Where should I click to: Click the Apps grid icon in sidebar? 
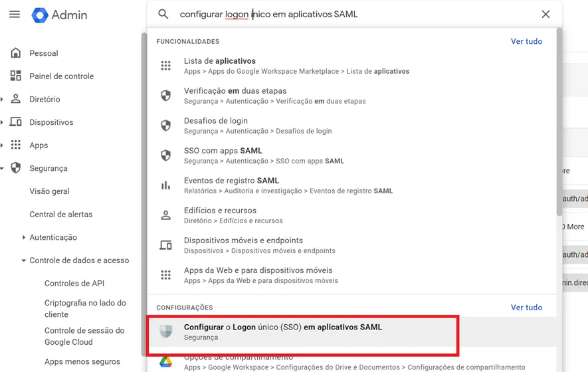pyautogui.click(x=16, y=145)
